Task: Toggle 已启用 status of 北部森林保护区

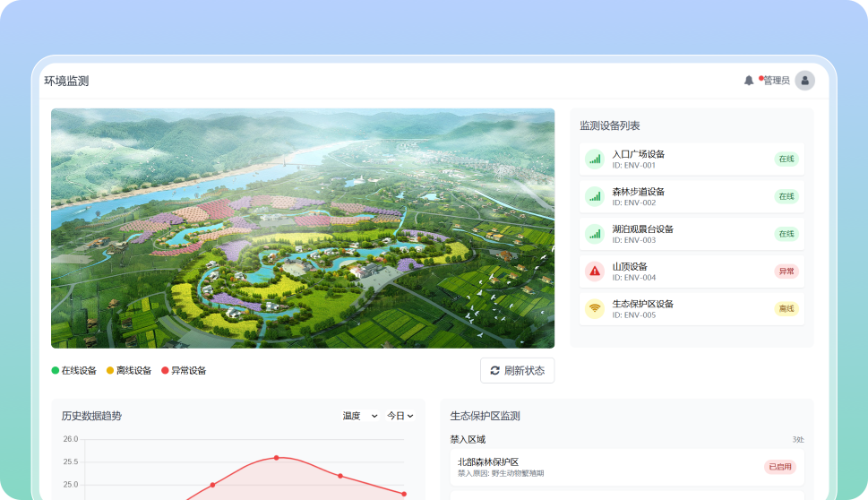Action: click(x=779, y=467)
